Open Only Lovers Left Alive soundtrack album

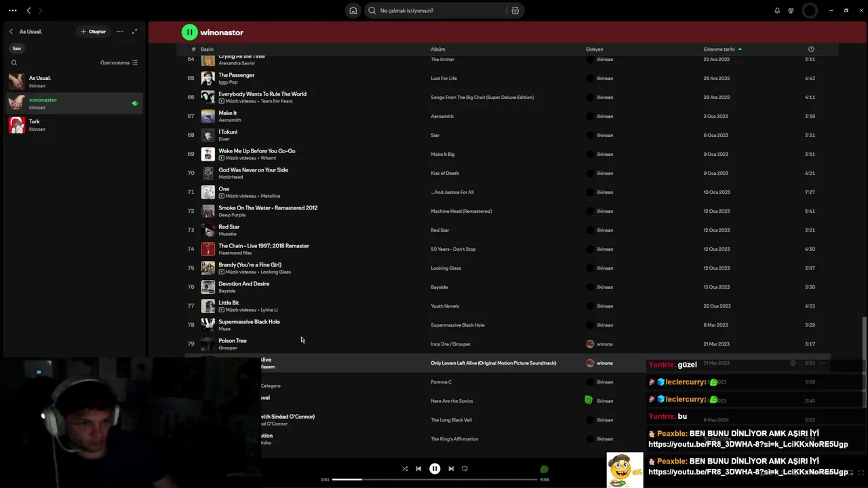tap(494, 363)
